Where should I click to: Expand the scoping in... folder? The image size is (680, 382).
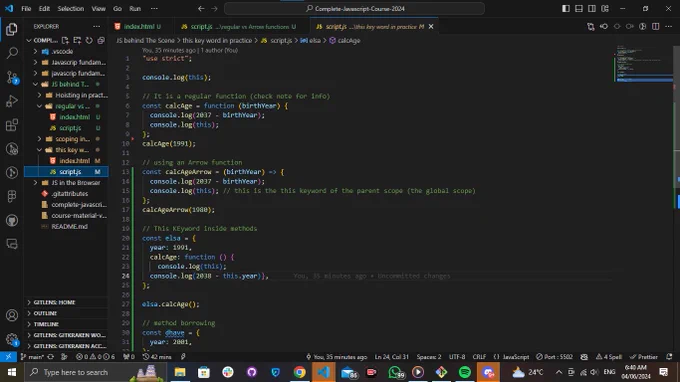(x=66, y=139)
